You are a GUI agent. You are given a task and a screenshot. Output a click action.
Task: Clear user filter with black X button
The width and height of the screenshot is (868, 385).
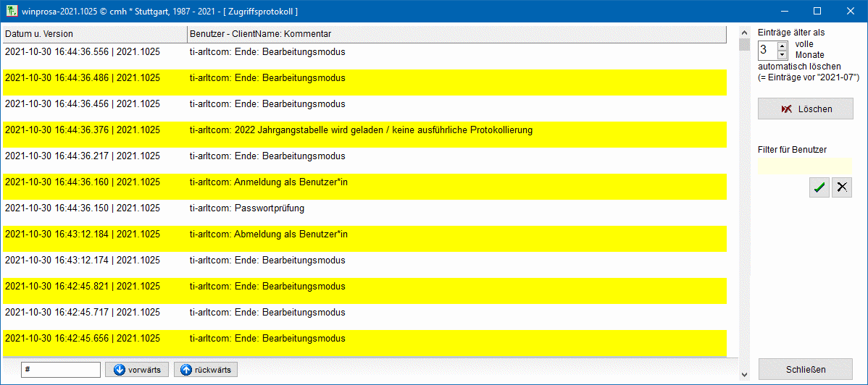[841, 187]
